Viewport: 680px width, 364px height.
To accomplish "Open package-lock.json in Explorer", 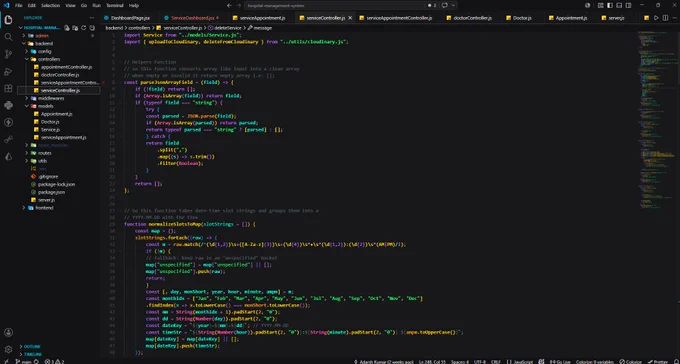I will tap(56, 184).
